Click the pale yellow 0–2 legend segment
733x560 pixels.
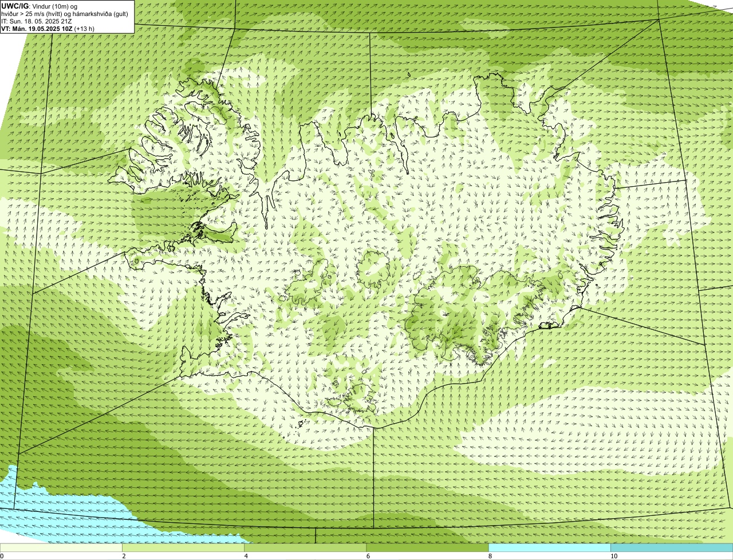tap(61, 547)
